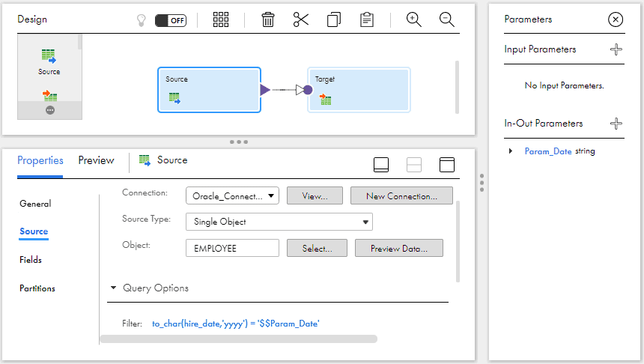Click the EMPLOYEE object field
The width and height of the screenshot is (644, 364).
click(232, 248)
